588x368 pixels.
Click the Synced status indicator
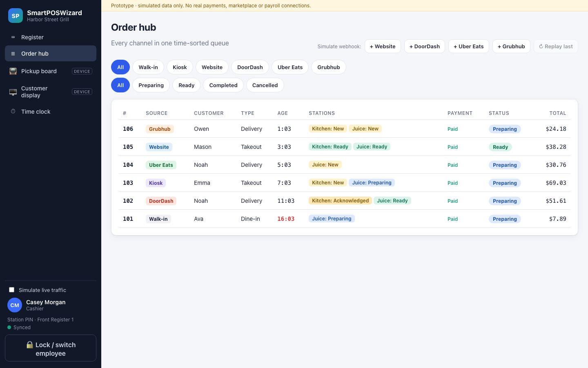[x=19, y=328]
